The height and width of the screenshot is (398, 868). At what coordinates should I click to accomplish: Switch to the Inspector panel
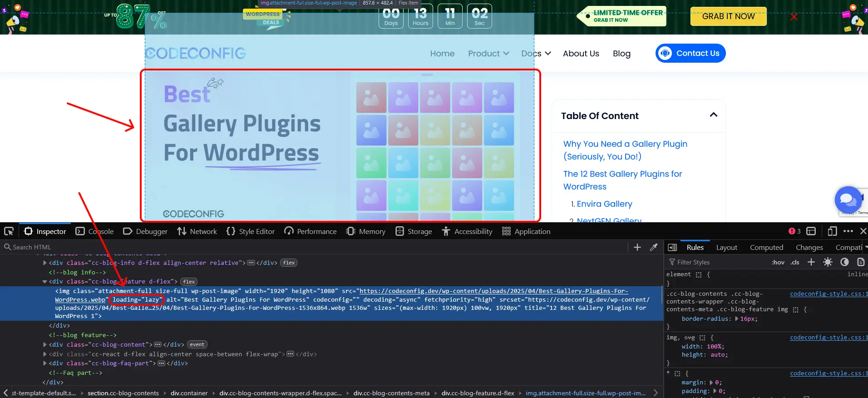pyautogui.click(x=45, y=231)
